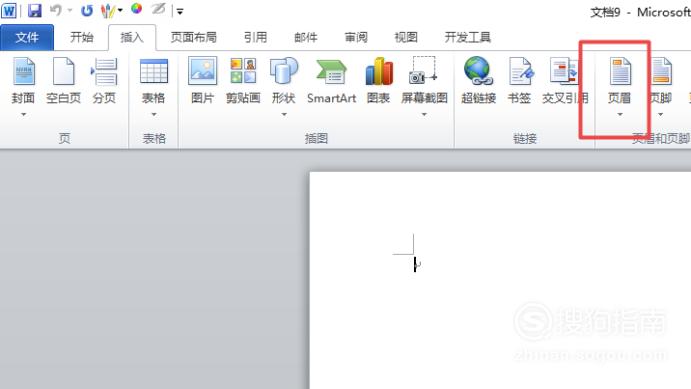Undo the last action
Viewport: 691px width, 389px height.
tap(56, 11)
